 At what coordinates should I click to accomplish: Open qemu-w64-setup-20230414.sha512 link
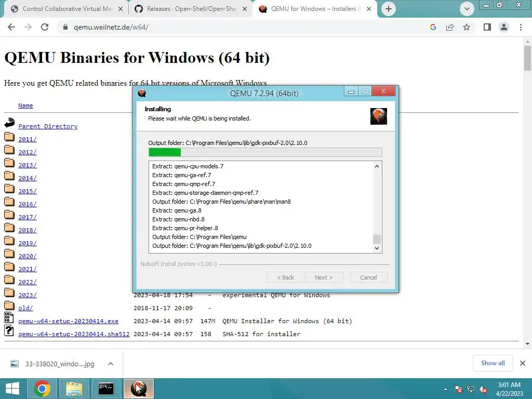[74, 334]
